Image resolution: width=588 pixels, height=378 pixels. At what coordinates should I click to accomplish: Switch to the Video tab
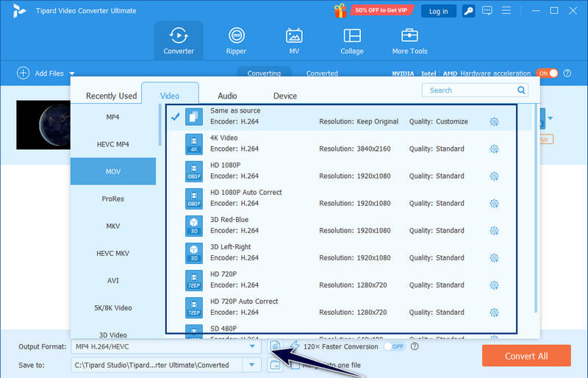pos(170,95)
